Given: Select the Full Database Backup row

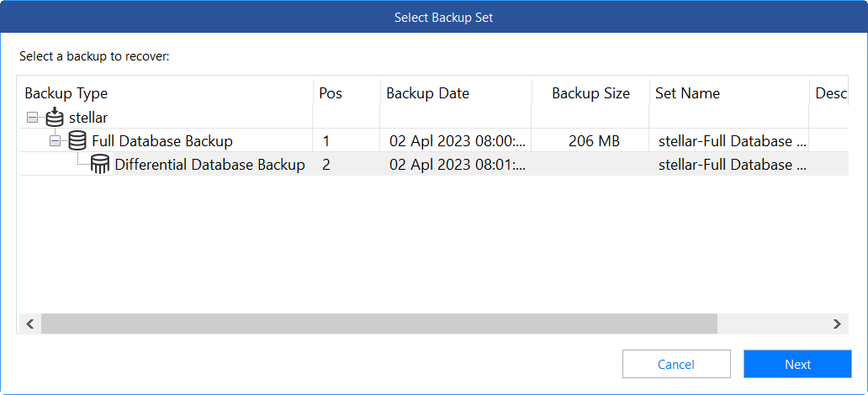Looking at the screenshot, I should (x=433, y=140).
